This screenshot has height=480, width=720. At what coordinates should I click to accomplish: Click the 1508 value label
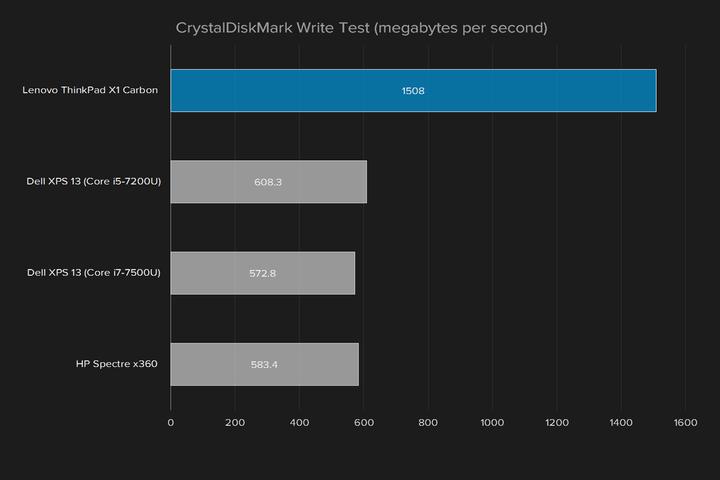coord(413,91)
